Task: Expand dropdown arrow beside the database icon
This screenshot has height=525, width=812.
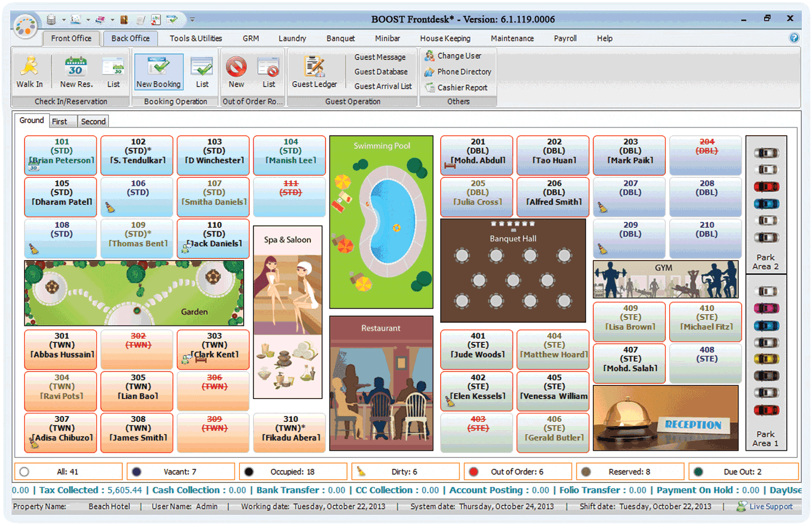Action: pyautogui.click(x=63, y=20)
